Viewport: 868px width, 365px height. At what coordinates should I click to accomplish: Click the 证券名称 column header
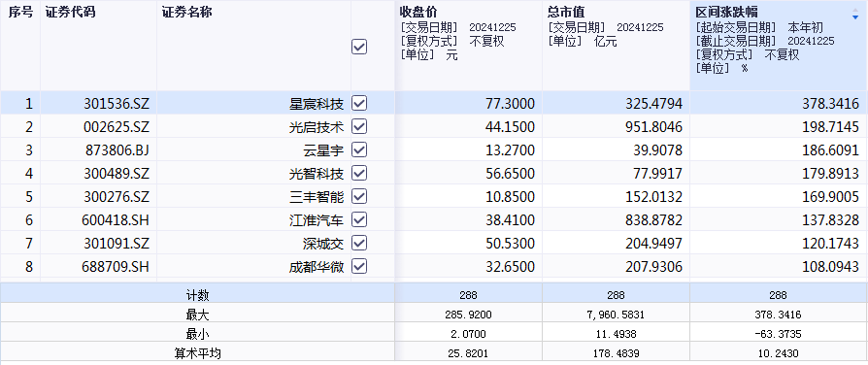click(186, 13)
